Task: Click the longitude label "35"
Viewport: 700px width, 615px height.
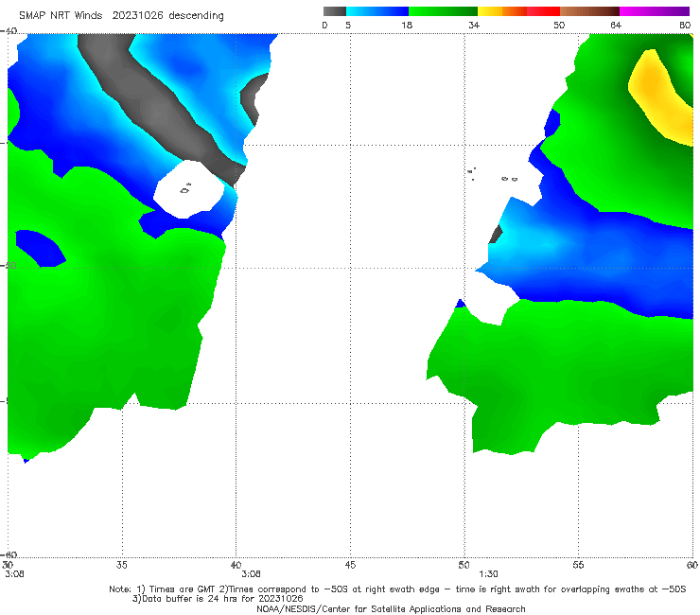Action: (x=121, y=565)
